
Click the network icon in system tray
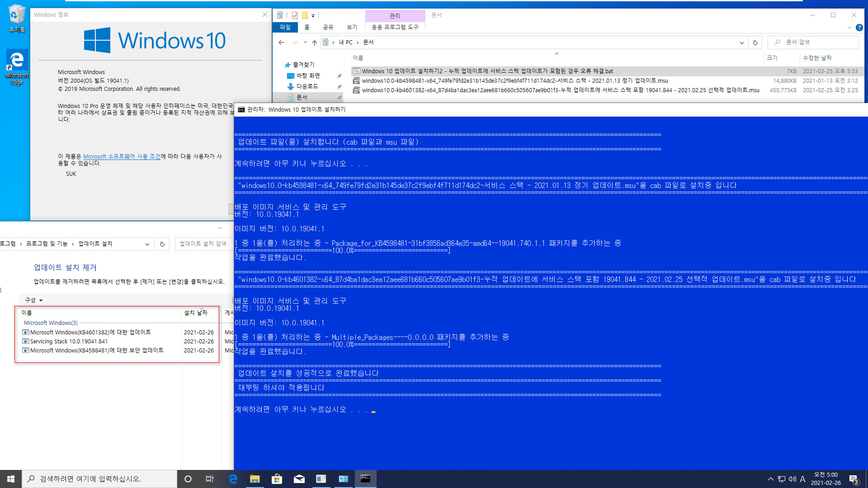click(781, 479)
